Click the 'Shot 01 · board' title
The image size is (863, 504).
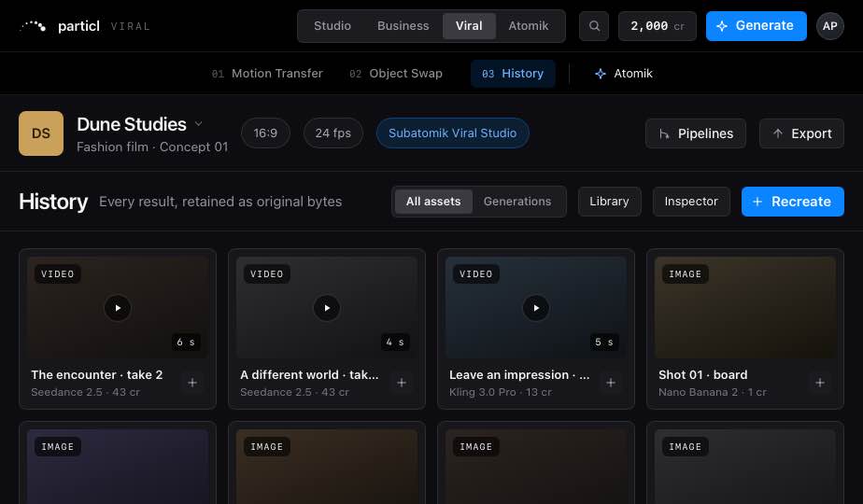[x=703, y=374]
